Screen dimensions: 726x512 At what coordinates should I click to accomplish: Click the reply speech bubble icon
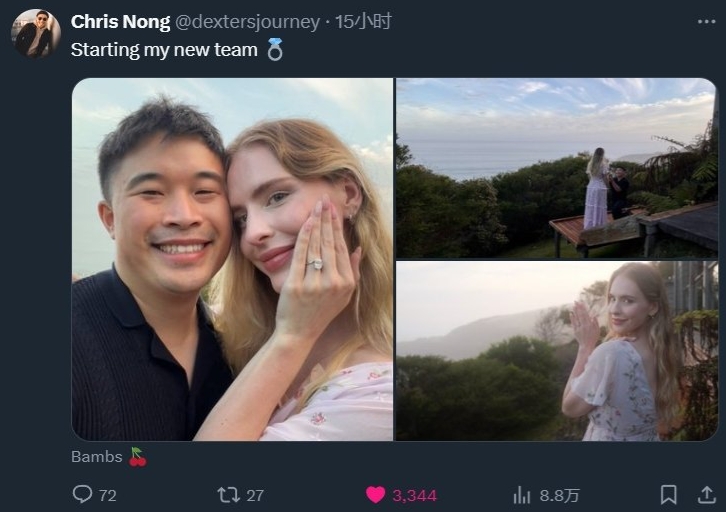pyautogui.click(x=82, y=495)
